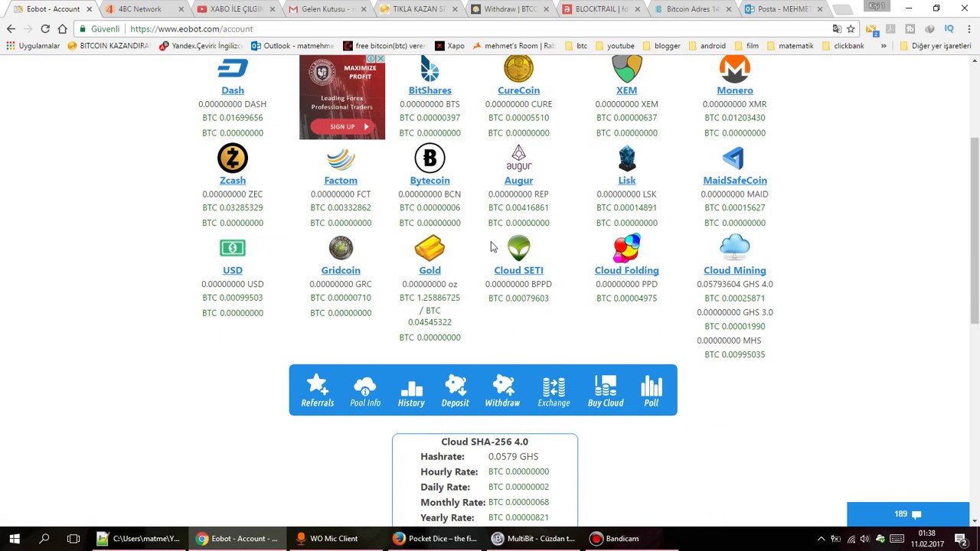Click the Lisk crystal icon
This screenshot has height=551, width=980.
pyautogui.click(x=626, y=158)
